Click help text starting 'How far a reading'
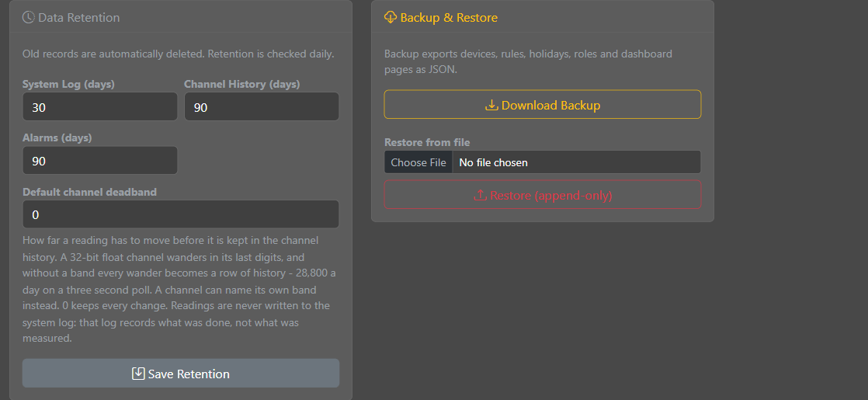868x400 pixels. pyautogui.click(x=179, y=289)
